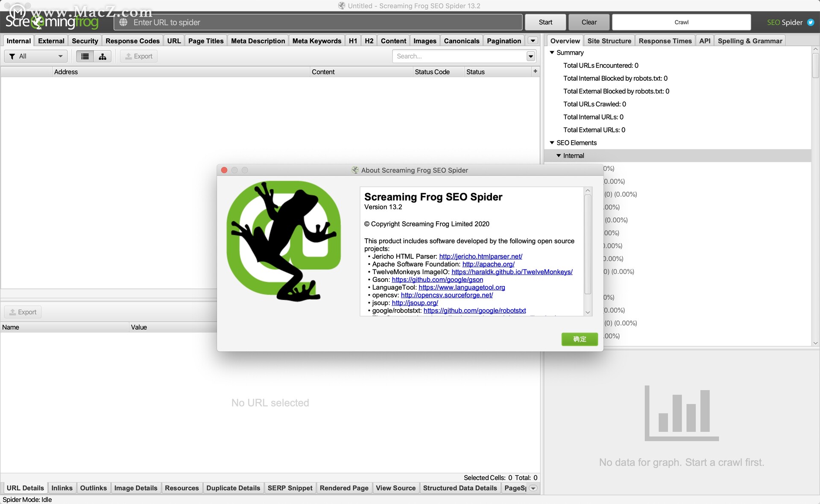
Task: Open the google/gson GitHub link
Action: [x=437, y=279]
